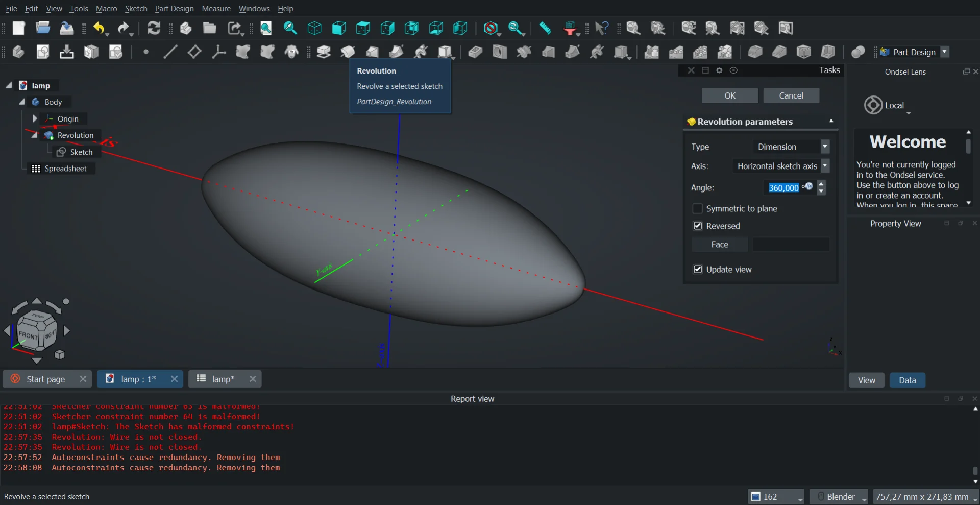Select the Fit all view icon
The width and height of the screenshot is (980, 505).
point(266,28)
